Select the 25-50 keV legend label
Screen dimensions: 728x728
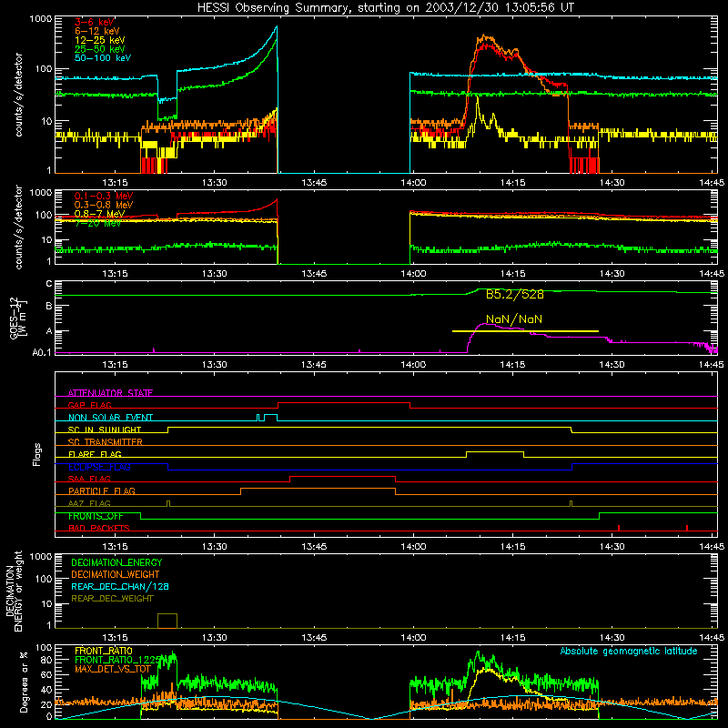pos(100,49)
